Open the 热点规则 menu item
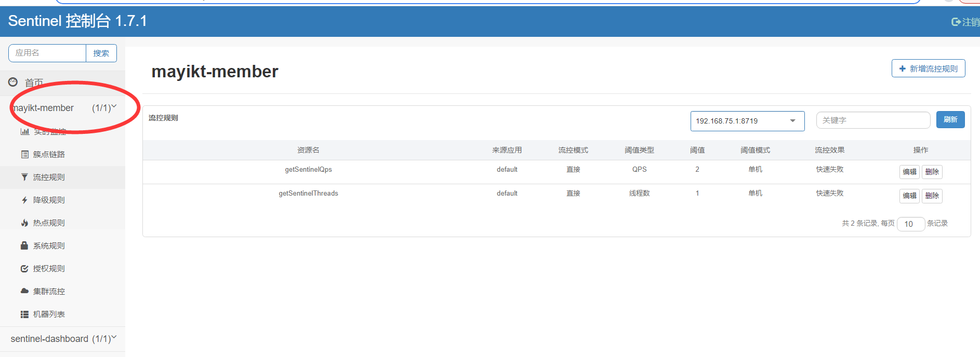 coord(62,223)
